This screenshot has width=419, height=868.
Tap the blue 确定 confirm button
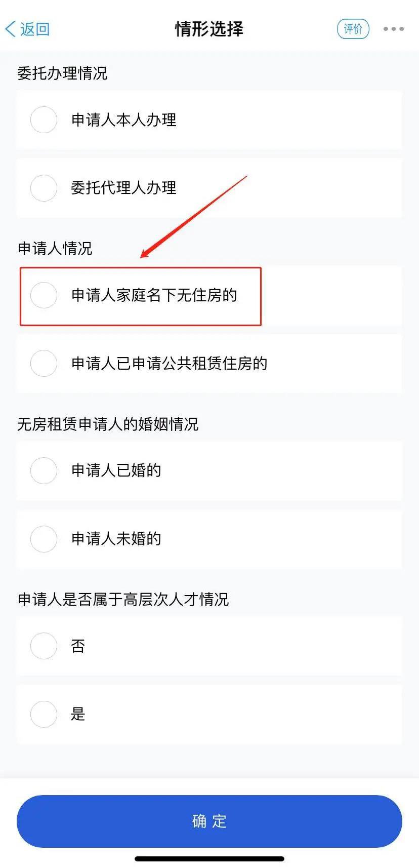coord(209,821)
